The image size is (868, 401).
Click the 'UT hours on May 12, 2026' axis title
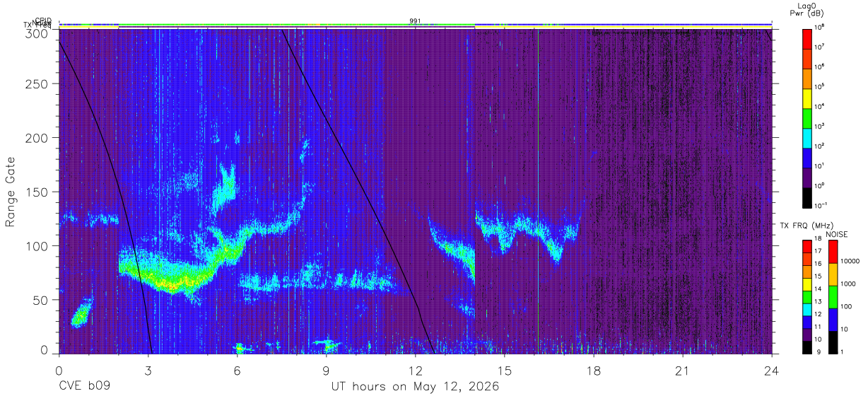[415, 387]
